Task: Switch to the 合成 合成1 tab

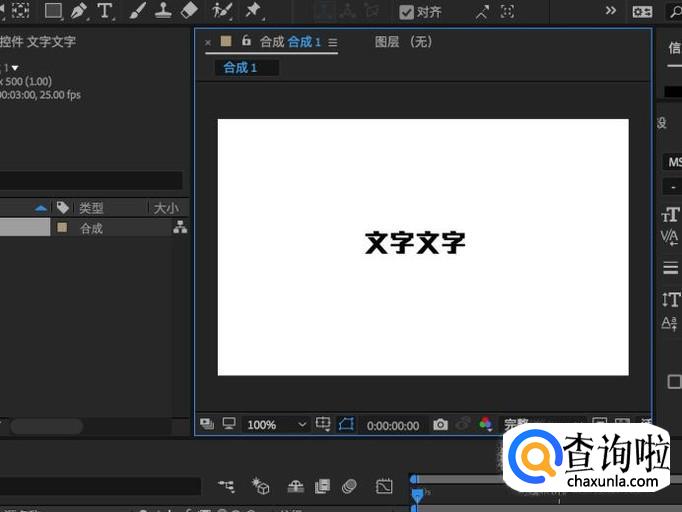Action: [x=290, y=42]
